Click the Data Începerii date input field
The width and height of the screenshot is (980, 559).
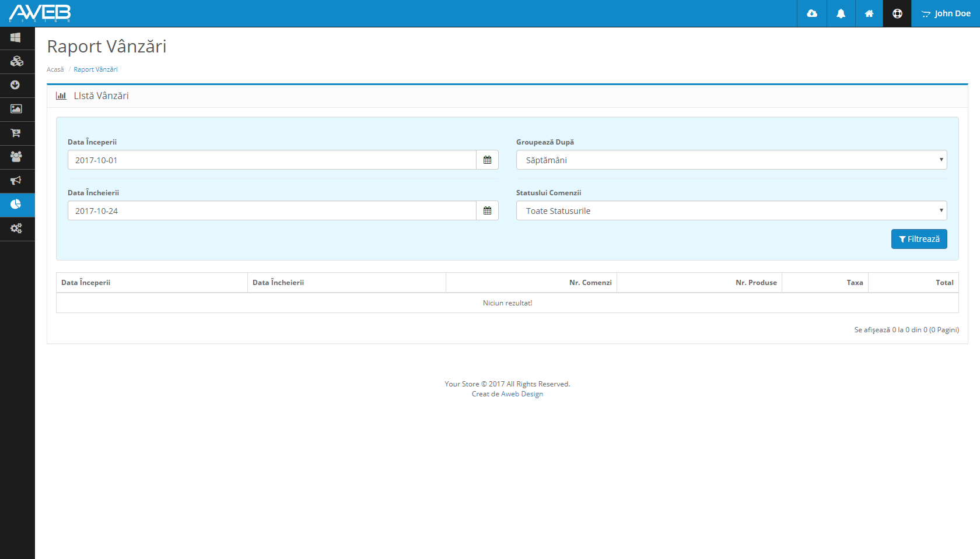(272, 160)
